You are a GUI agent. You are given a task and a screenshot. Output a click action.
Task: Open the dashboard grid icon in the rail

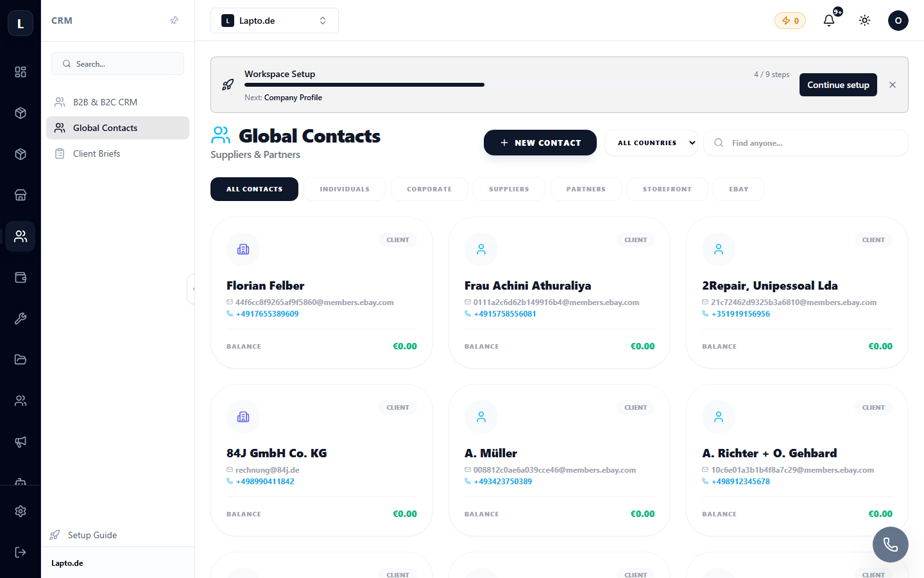coord(21,72)
